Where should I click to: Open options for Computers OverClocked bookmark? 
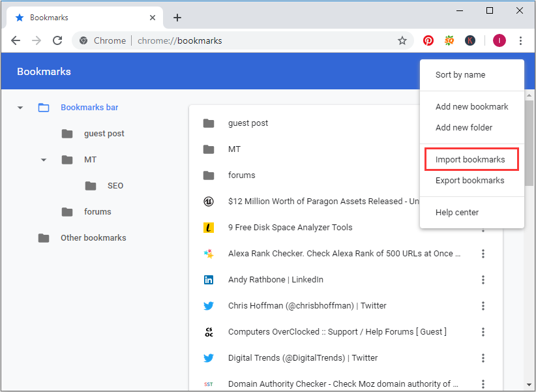click(483, 332)
